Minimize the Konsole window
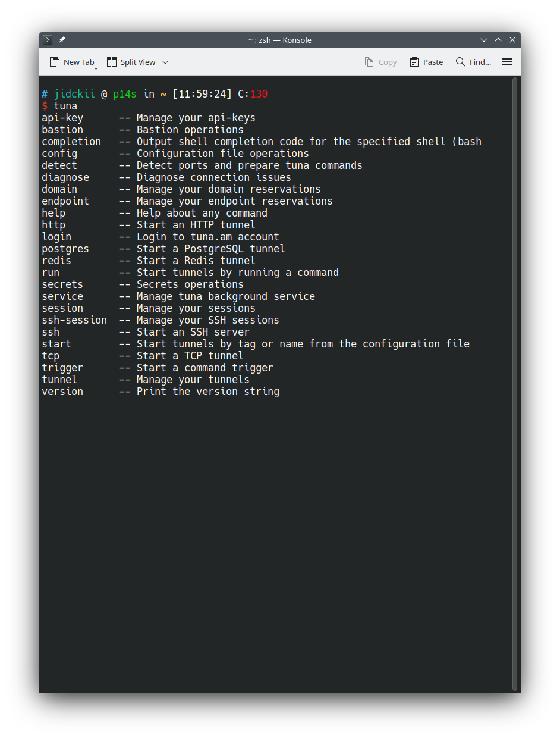 click(484, 40)
